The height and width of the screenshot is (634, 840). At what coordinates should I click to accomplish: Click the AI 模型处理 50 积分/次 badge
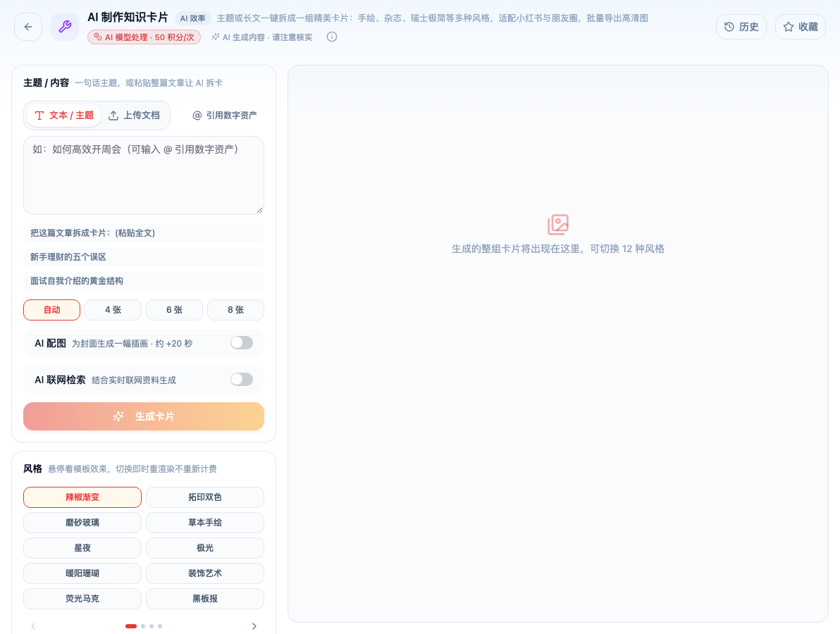point(144,37)
